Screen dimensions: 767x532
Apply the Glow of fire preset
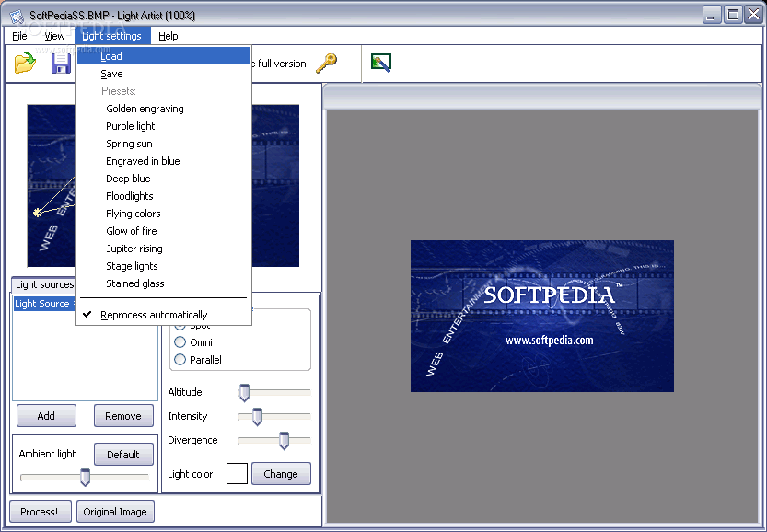[x=163, y=231]
